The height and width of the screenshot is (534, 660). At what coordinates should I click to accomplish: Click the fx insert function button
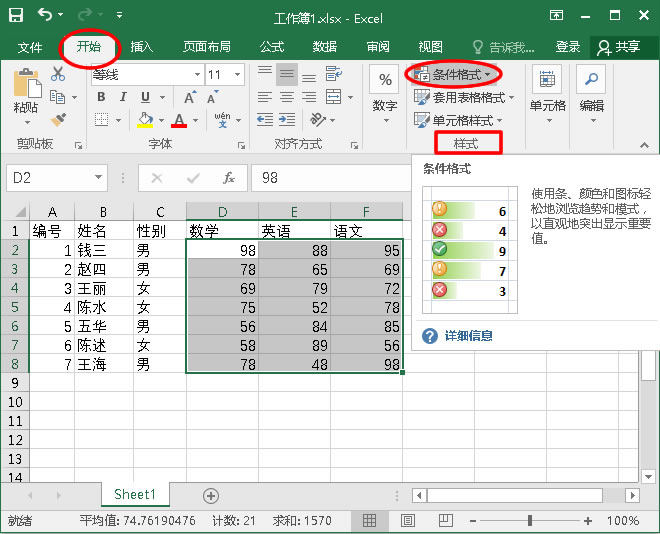pos(229,178)
